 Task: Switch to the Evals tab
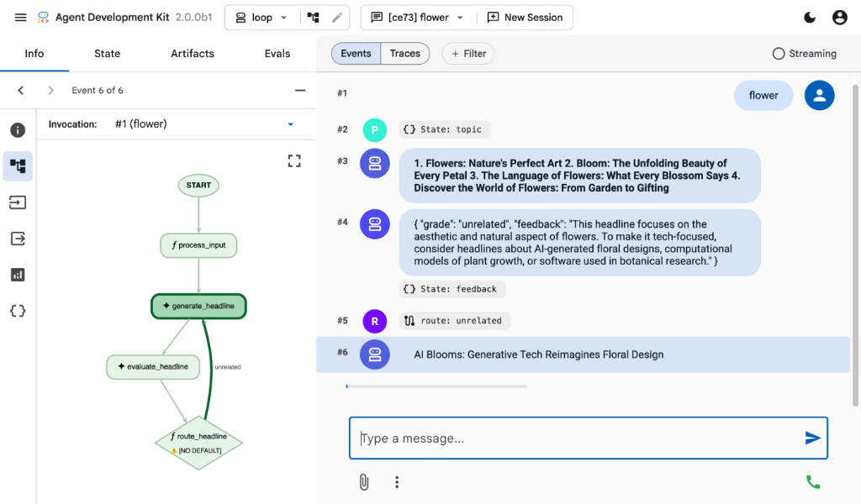[x=277, y=54]
